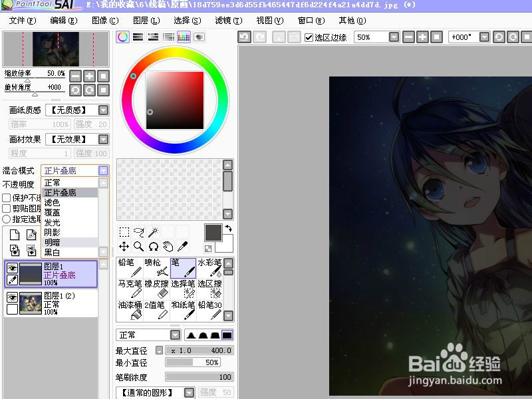
Task: Open 通常的圆形 brush shape dropdown
Action: (190, 393)
